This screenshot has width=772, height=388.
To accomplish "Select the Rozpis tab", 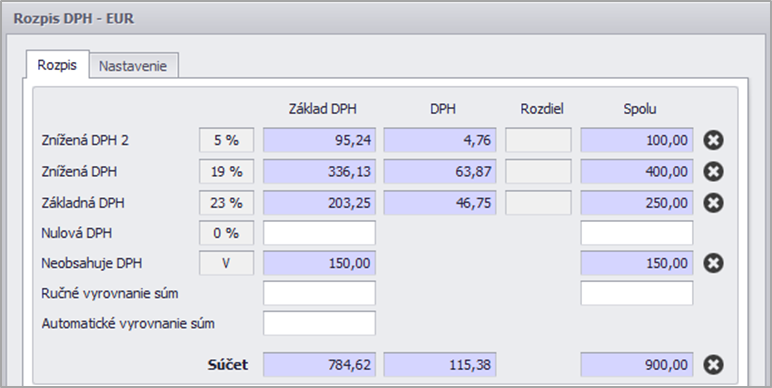I will coord(57,65).
